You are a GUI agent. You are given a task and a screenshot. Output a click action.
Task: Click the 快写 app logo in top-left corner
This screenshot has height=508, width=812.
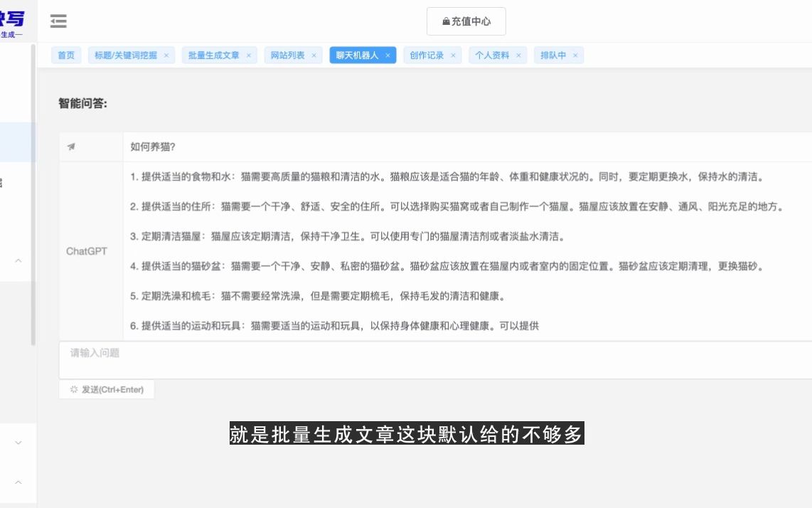click(16, 18)
